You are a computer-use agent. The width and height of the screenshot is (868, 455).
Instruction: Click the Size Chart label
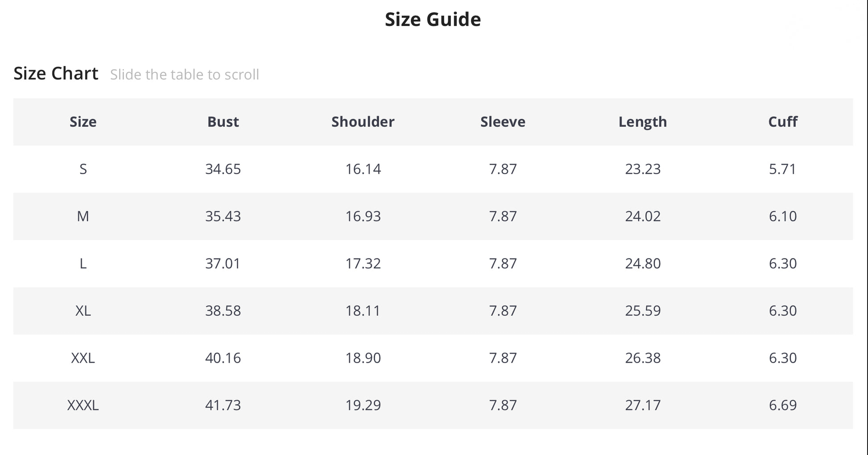(x=56, y=74)
